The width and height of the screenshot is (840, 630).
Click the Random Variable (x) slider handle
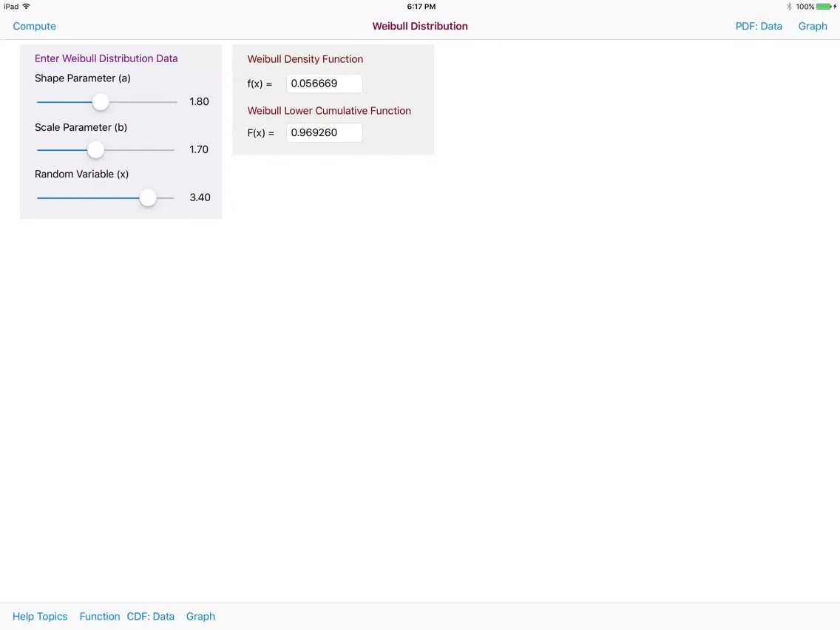[148, 197]
